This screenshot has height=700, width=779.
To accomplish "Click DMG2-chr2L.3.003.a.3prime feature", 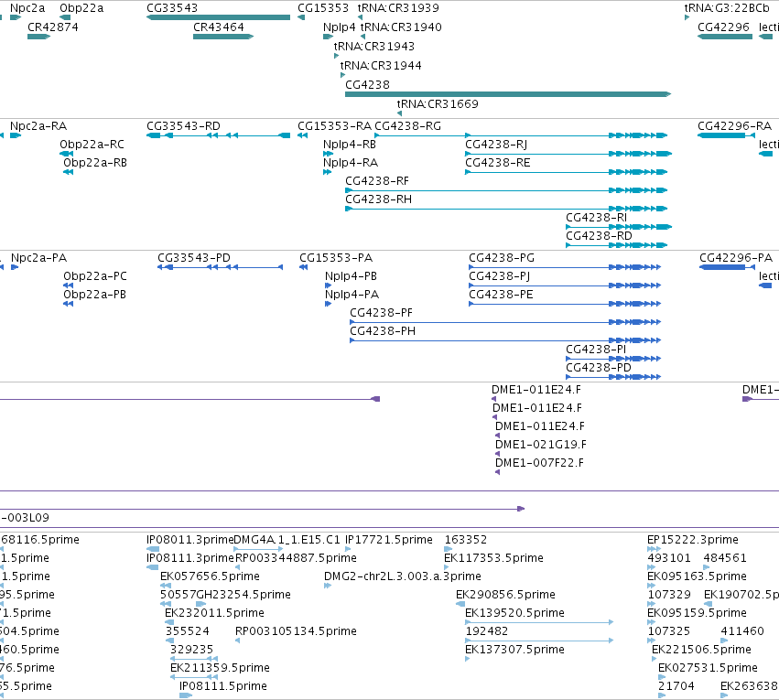I will (x=328, y=586).
